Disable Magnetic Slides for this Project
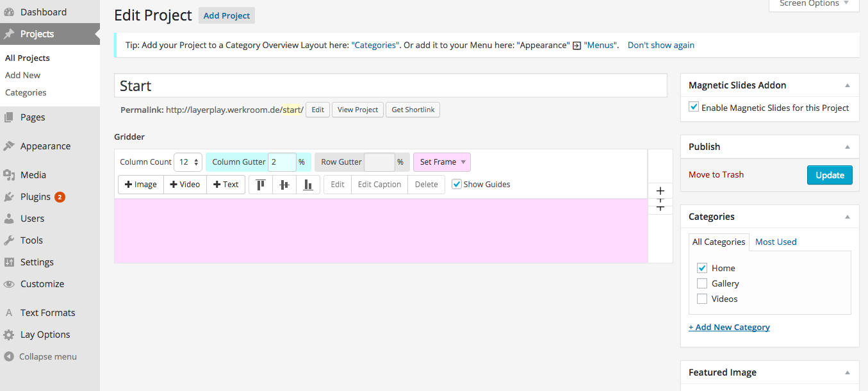The width and height of the screenshot is (868, 391). (694, 107)
